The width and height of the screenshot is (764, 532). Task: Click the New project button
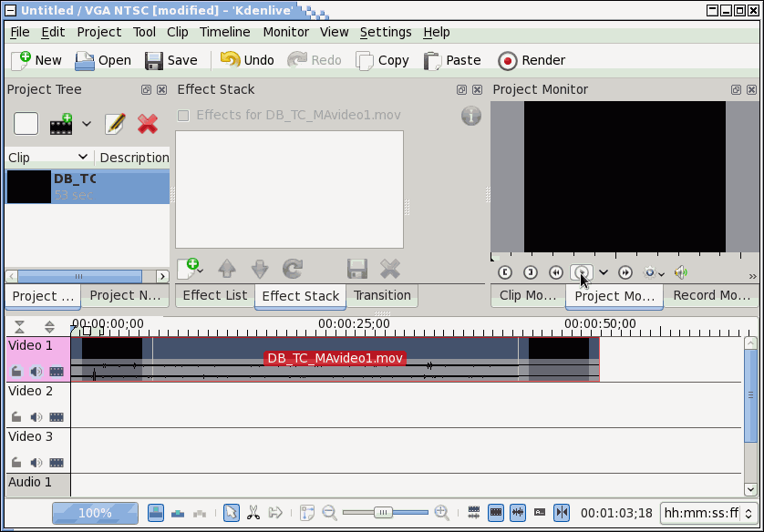[36, 60]
